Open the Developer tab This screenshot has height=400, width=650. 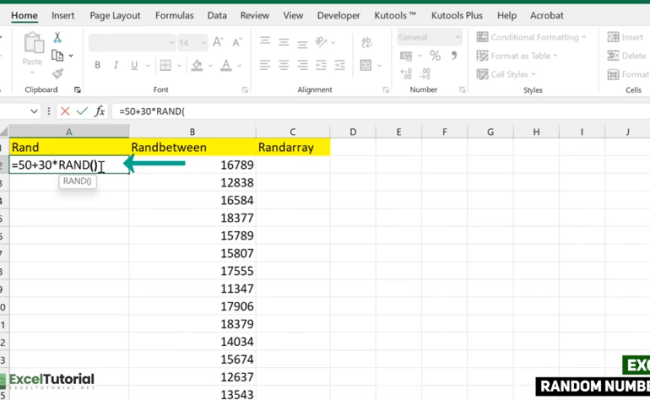tap(338, 15)
